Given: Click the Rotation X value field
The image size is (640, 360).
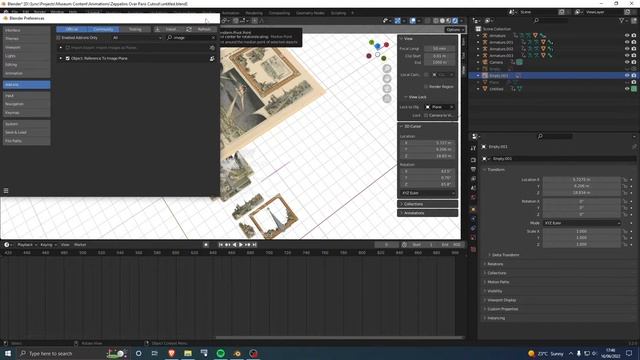Looking at the screenshot, I should pyautogui.click(x=582, y=201).
